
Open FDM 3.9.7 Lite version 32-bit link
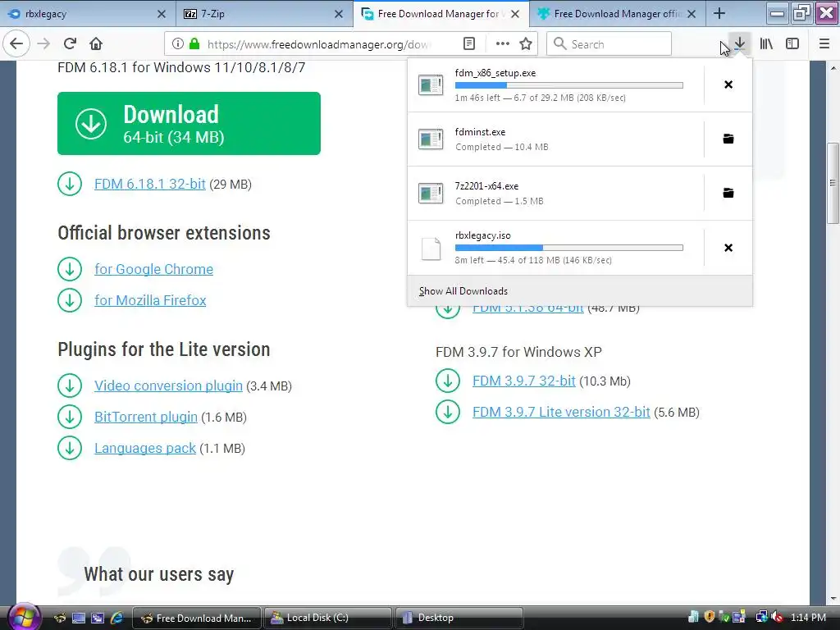click(x=561, y=412)
